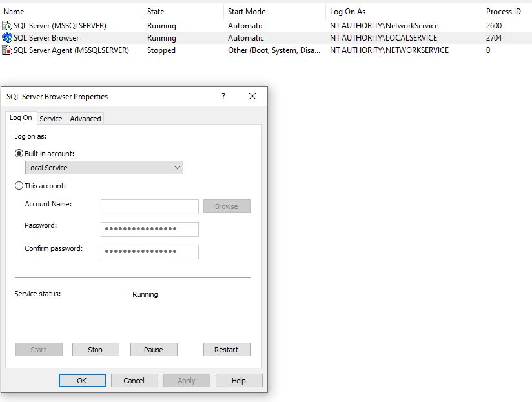
Task: Sort by the Log On As column header
Action: (348, 12)
